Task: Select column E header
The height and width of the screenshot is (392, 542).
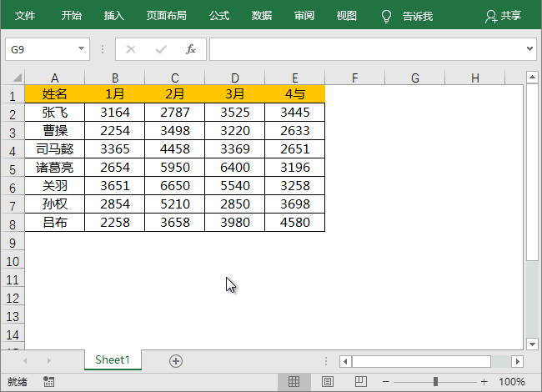Action: [x=295, y=78]
